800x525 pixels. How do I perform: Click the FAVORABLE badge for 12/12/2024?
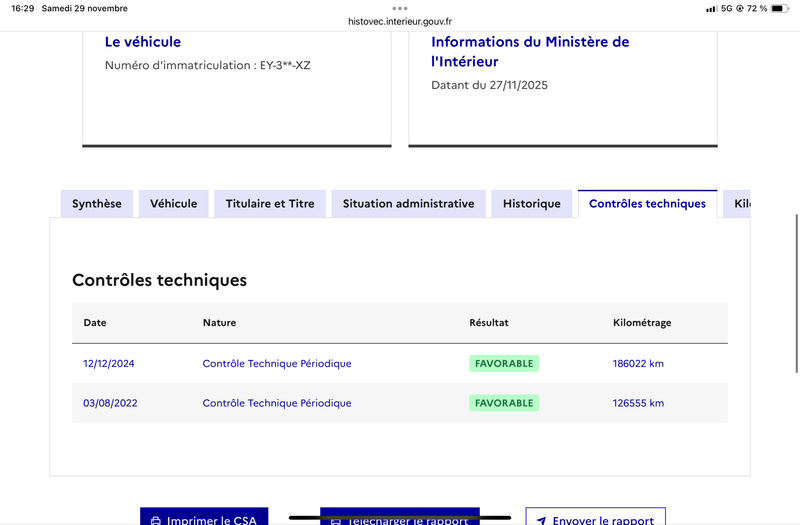tap(504, 364)
